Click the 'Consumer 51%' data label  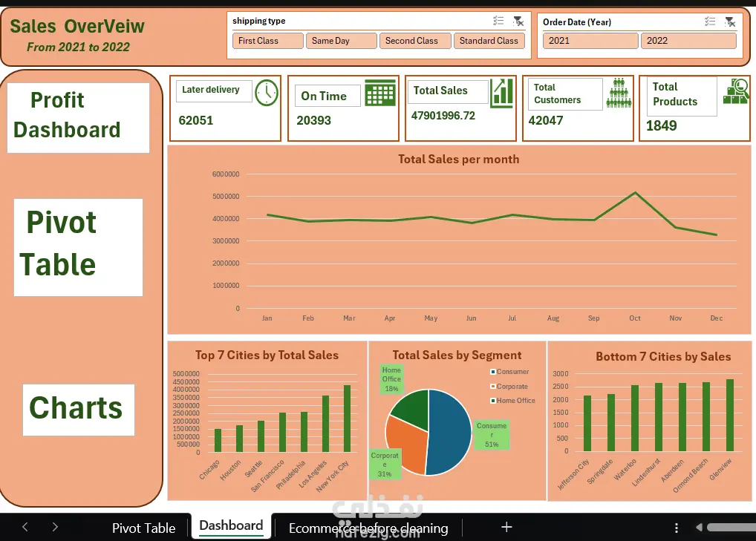[x=492, y=435]
